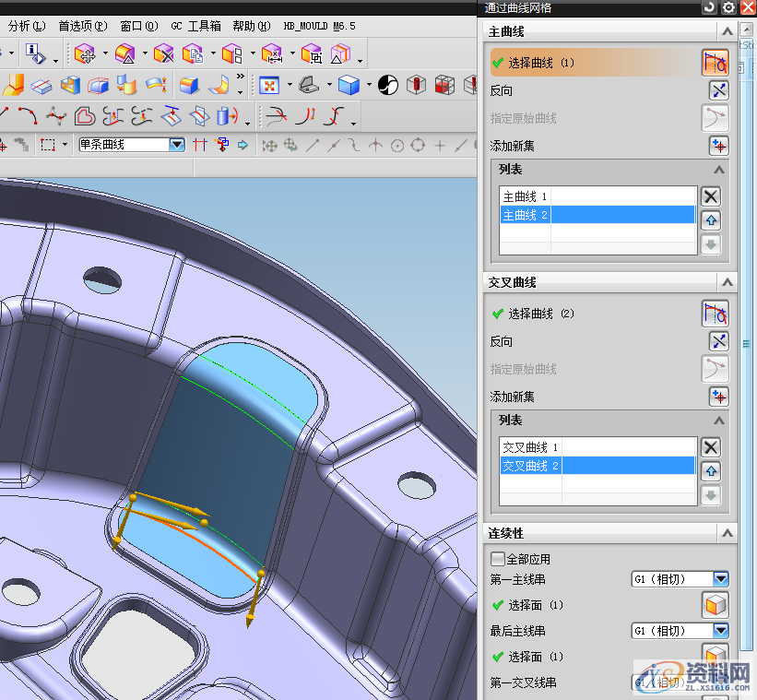
Task: Delete the selected 交叉曲线 list entry
Action: point(710,446)
